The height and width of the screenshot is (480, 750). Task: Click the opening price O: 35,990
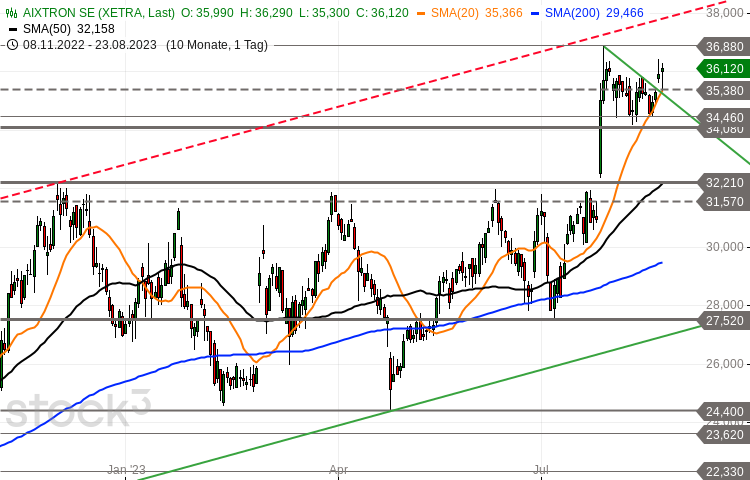click(208, 12)
